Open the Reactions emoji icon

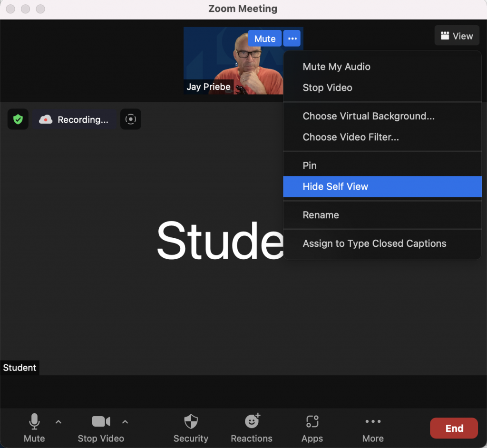(252, 422)
